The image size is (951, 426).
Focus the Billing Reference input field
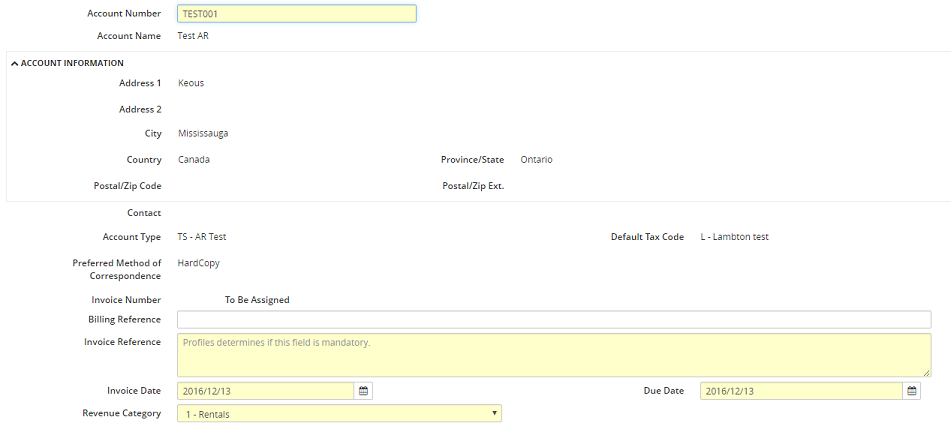pos(553,320)
